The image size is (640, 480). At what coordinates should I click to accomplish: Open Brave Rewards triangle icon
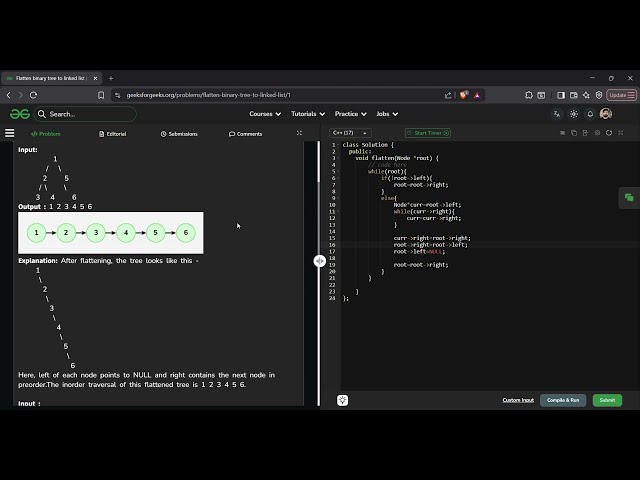tap(477, 95)
